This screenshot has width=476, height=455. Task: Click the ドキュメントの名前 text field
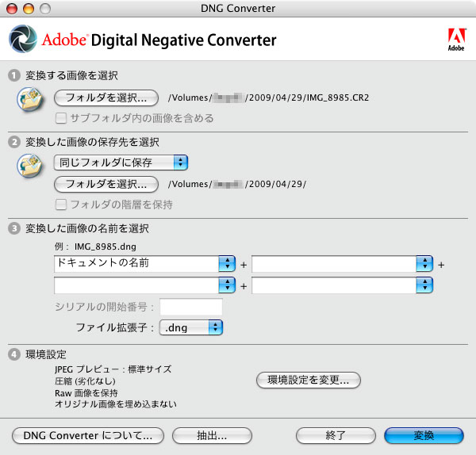(x=136, y=263)
